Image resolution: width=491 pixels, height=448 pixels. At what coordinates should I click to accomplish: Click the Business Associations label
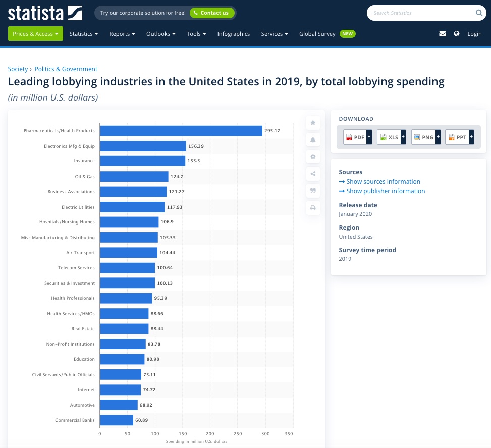pos(71,192)
